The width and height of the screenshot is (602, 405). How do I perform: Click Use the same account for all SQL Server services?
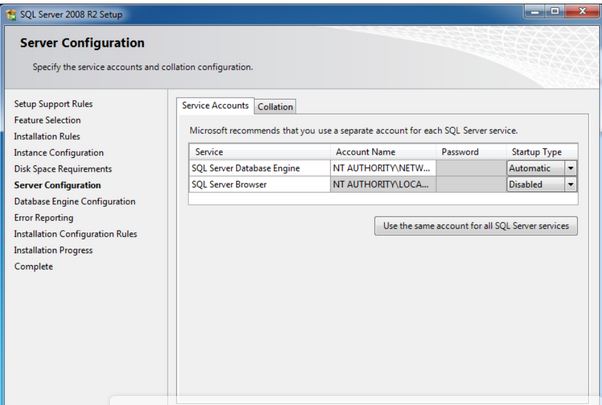click(x=476, y=226)
